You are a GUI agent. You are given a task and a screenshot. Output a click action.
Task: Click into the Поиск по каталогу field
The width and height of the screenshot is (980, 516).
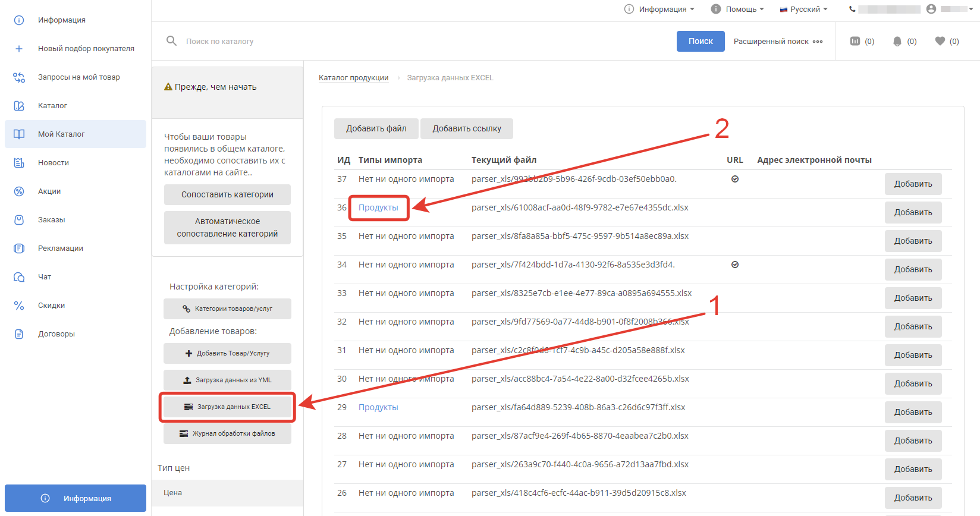[416, 42]
